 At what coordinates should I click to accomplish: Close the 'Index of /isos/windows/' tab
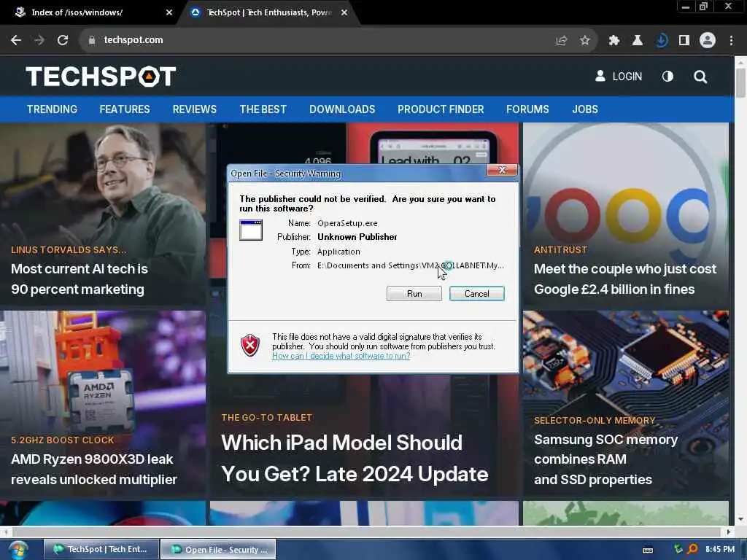(x=169, y=13)
